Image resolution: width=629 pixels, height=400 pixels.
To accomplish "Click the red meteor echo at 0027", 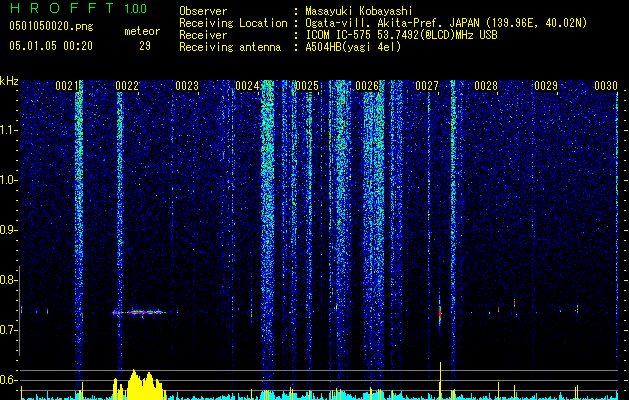I will point(440,311).
